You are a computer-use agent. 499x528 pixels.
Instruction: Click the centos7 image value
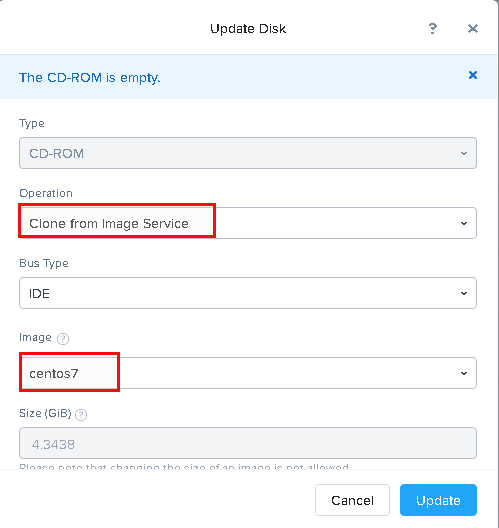point(54,373)
